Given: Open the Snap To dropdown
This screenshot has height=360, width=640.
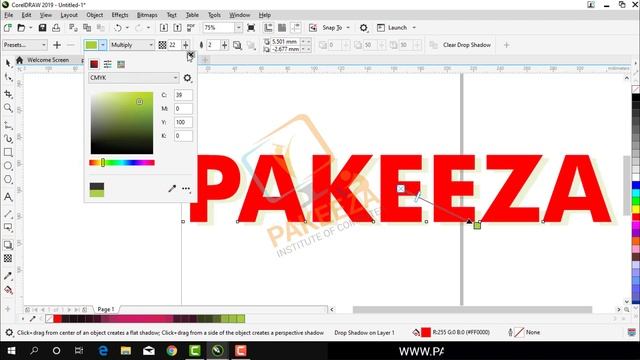Looking at the screenshot, I should (x=336, y=28).
